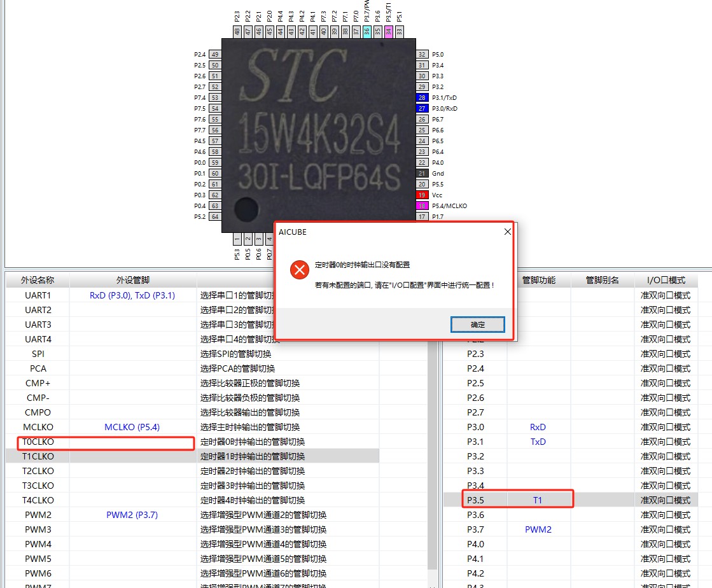Confirm the AICUBE error with 确定
Image resolution: width=712 pixels, height=588 pixels.
477,325
